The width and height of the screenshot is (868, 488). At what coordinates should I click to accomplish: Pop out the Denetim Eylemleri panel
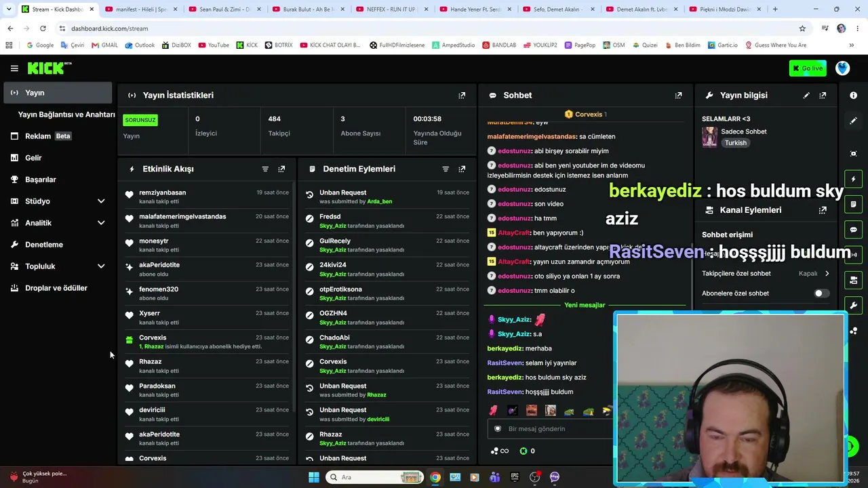pyautogui.click(x=462, y=169)
